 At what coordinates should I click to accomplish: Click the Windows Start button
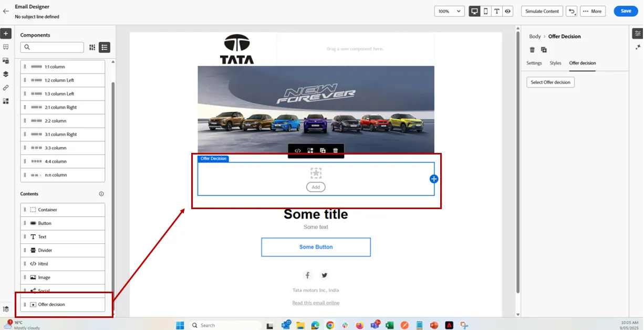(x=180, y=325)
